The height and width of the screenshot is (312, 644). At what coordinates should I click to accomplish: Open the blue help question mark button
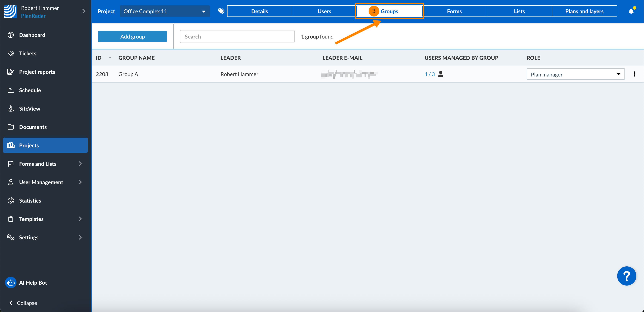point(626,276)
